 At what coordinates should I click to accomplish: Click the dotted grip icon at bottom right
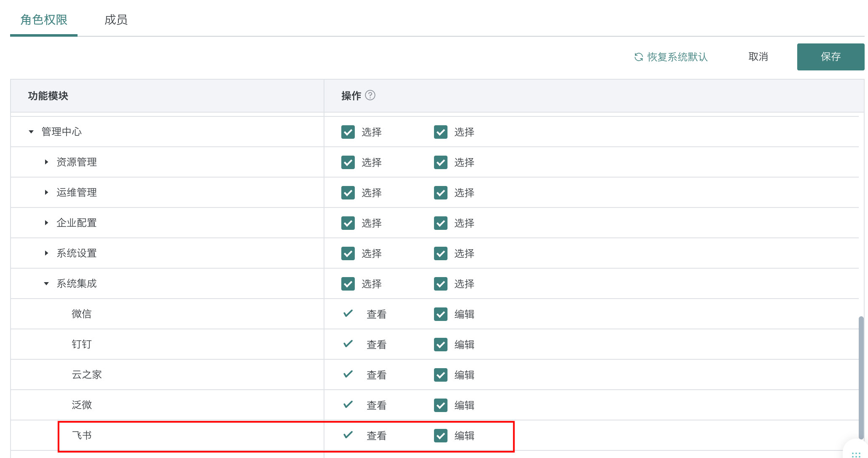(856, 454)
